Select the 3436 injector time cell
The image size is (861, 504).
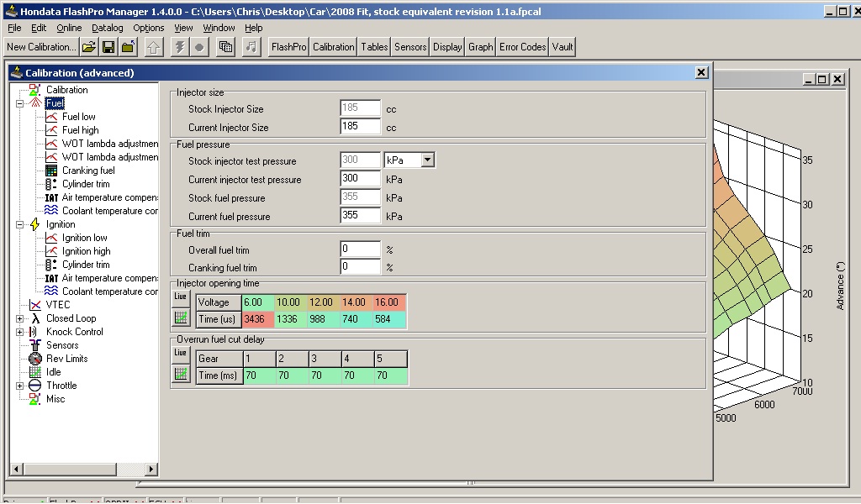257,319
